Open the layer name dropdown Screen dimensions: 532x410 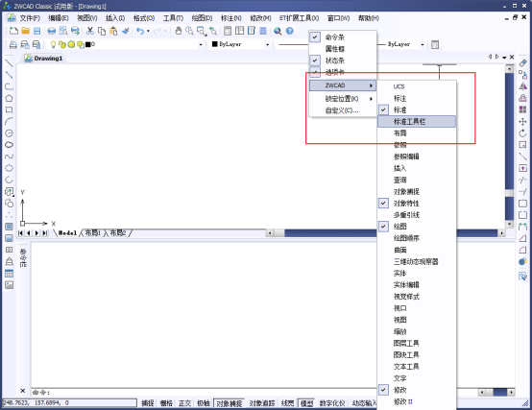[x=201, y=44]
